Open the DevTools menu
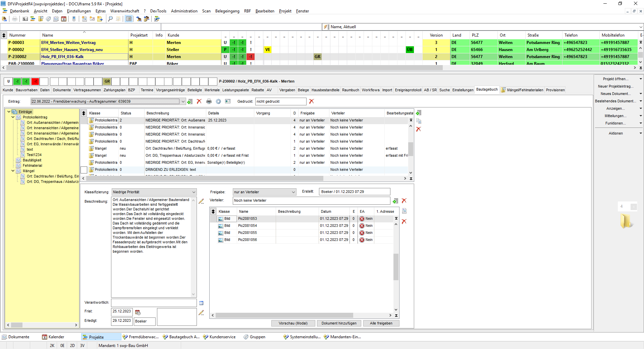This screenshot has width=644, height=349. tap(158, 11)
